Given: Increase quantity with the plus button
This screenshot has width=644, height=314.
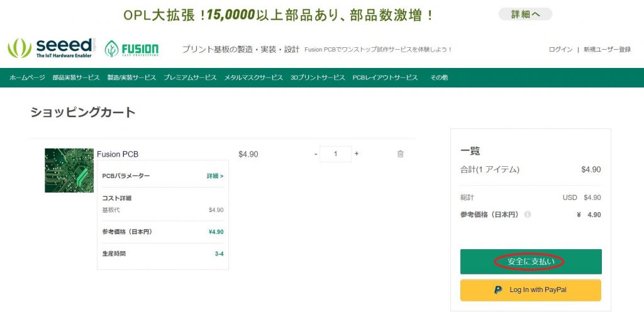Looking at the screenshot, I should [357, 154].
